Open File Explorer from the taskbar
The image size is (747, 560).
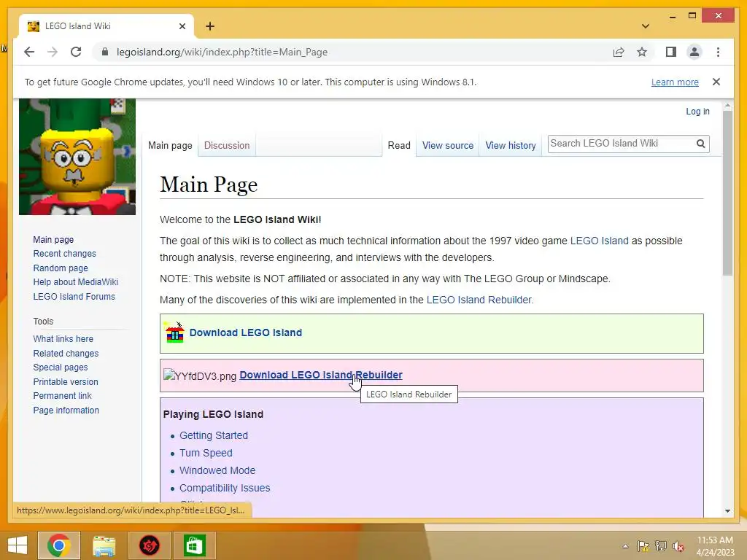104,545
